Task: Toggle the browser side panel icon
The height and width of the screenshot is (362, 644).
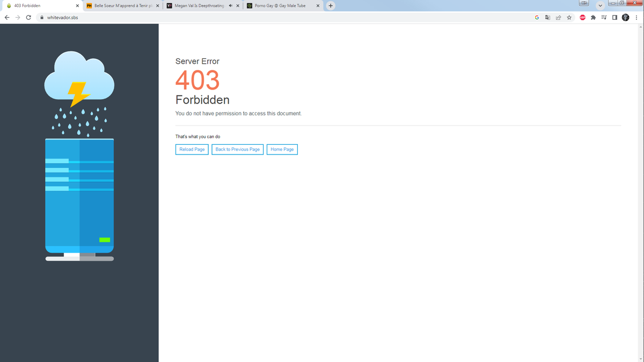Action: coord(614,17)
